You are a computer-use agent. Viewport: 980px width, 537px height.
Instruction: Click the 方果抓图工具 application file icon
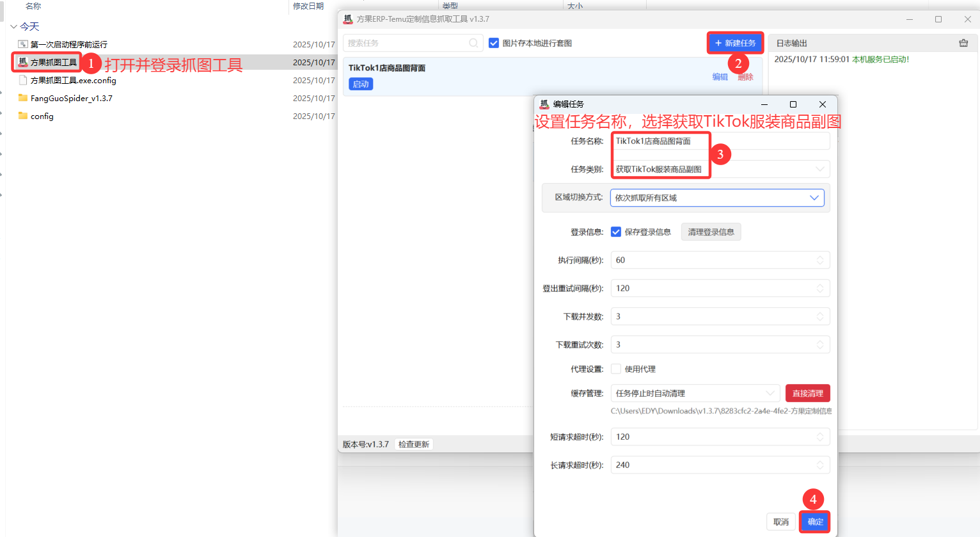click(x=23, y=62)
